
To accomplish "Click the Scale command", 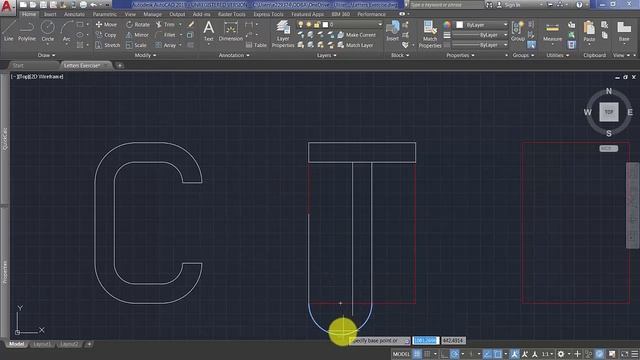I will (136, 45).
